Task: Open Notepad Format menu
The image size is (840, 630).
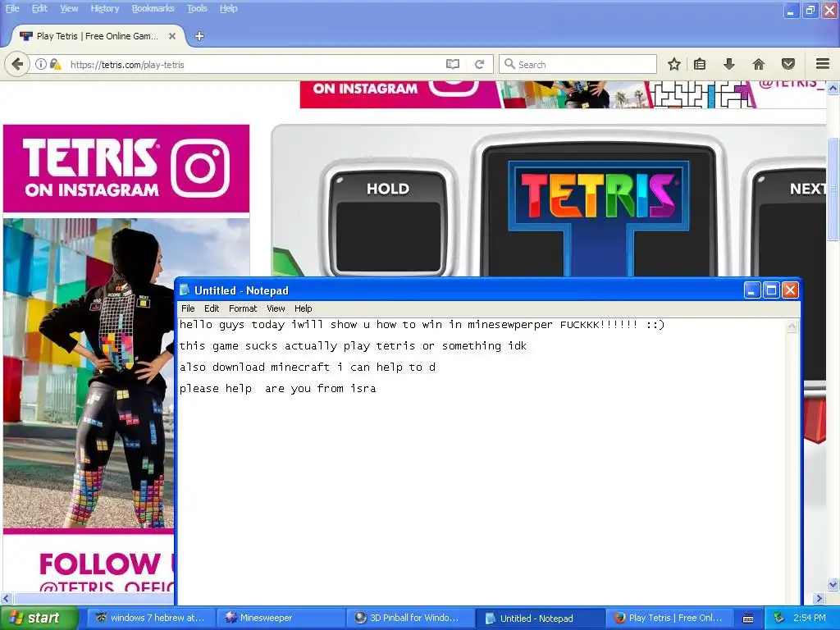Action: tap(243, 308)
